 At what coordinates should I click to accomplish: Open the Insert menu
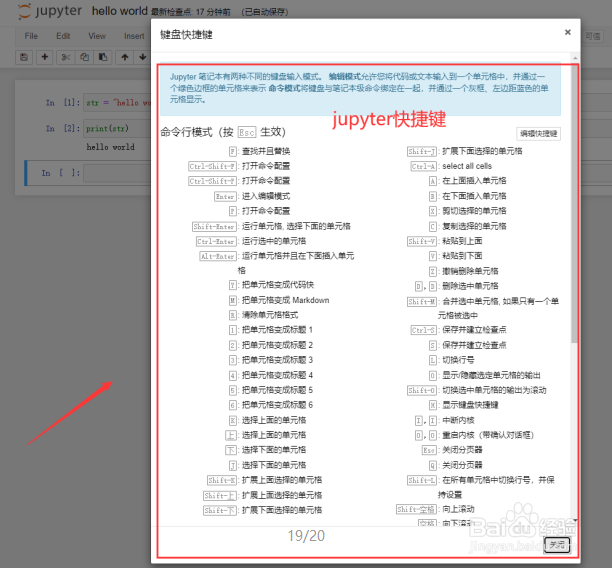pos(134,36)
